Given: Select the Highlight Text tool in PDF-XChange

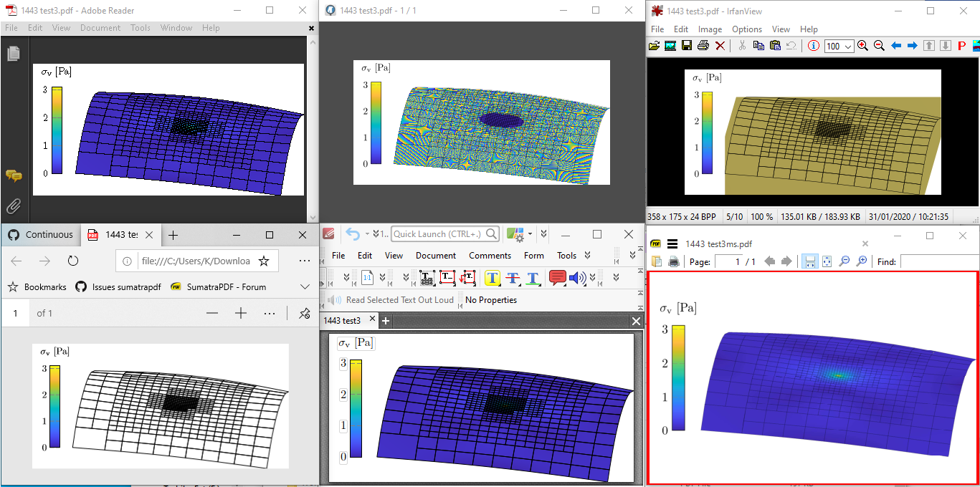Looking at the screenshot, I should click(492, 278).
